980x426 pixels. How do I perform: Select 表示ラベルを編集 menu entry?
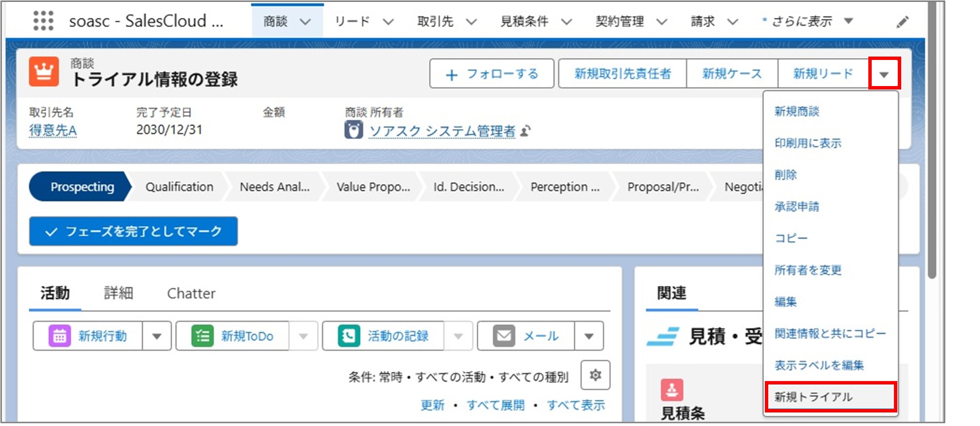[x=831, y=365]
